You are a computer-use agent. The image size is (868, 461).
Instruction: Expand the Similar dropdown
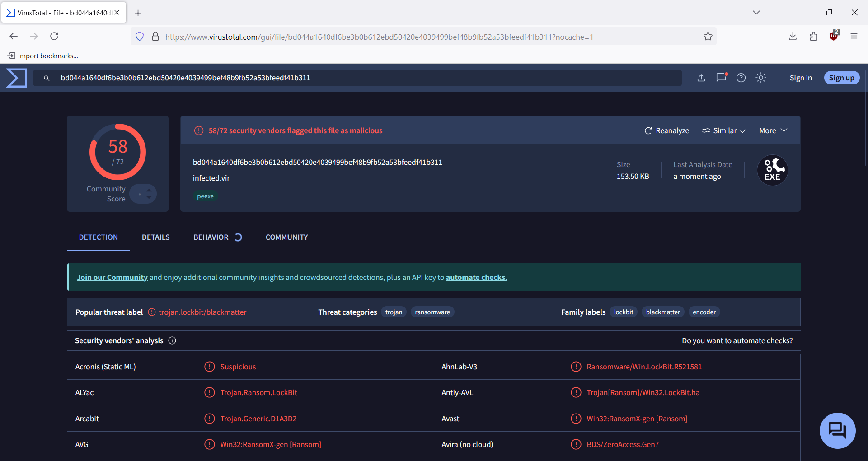[x=723, y=130]
